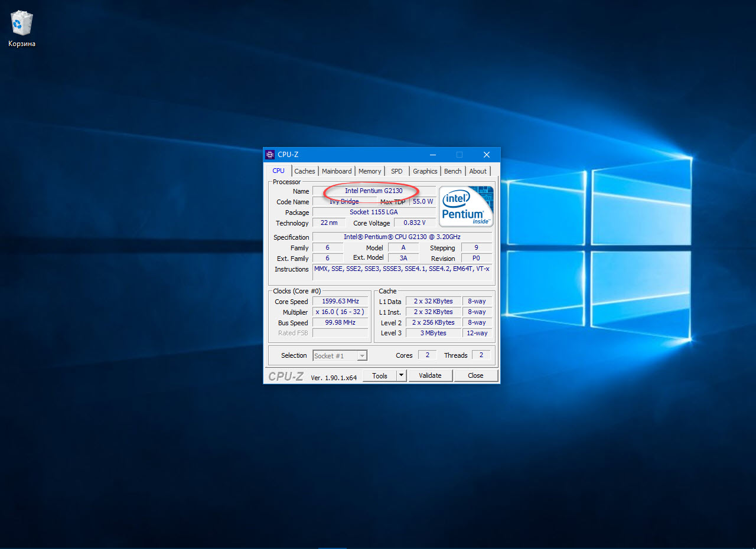Click the Core Speed value 1599.63 MHz
Viewport: 756px width, 549px height.
(x=340, y=301)
